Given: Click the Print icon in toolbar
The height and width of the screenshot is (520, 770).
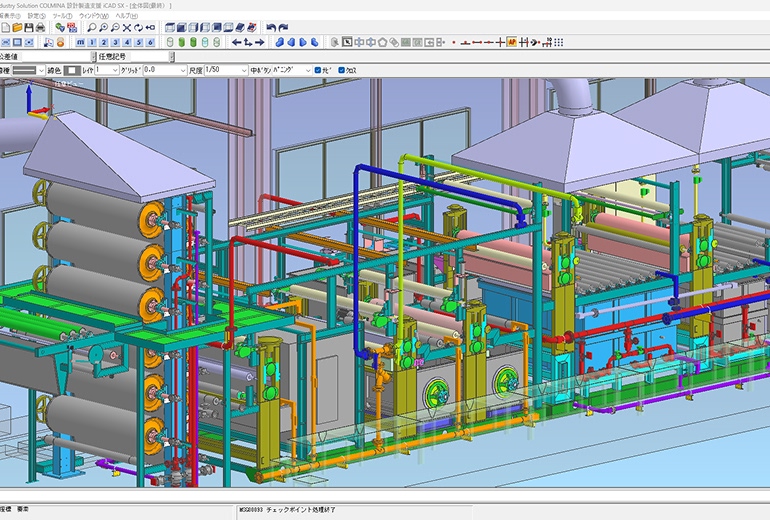Looking at the screenshot, I should [x=41, y=28].
